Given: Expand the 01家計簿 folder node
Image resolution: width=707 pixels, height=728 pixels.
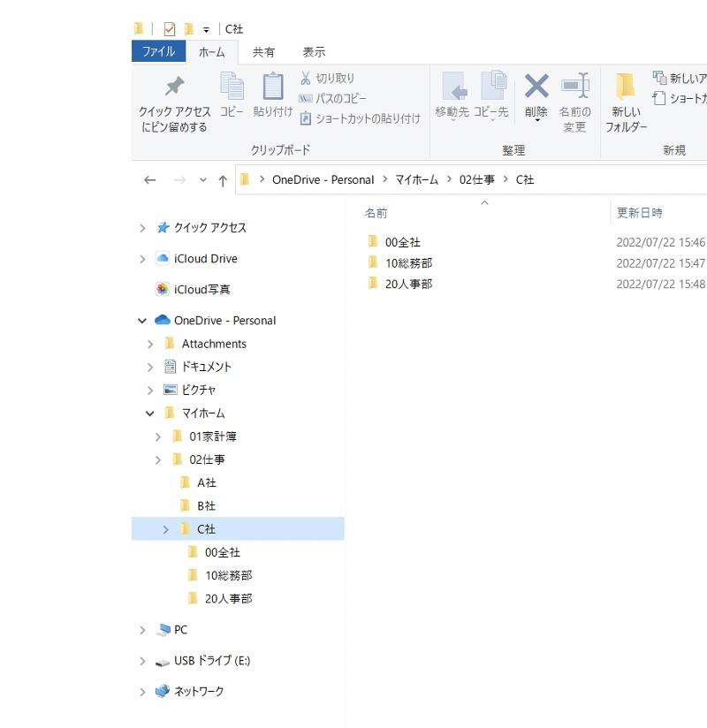Looking at the screenshot, I should pos(158,436).
